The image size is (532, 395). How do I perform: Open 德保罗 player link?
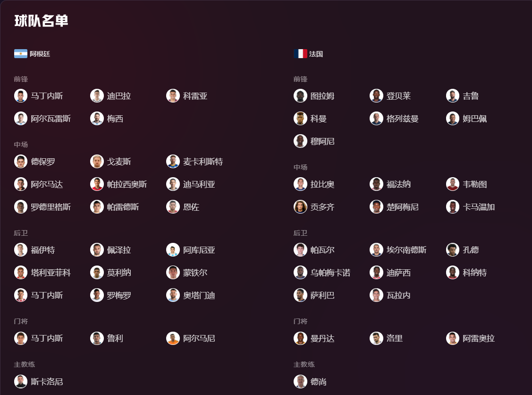pos(43,162)
